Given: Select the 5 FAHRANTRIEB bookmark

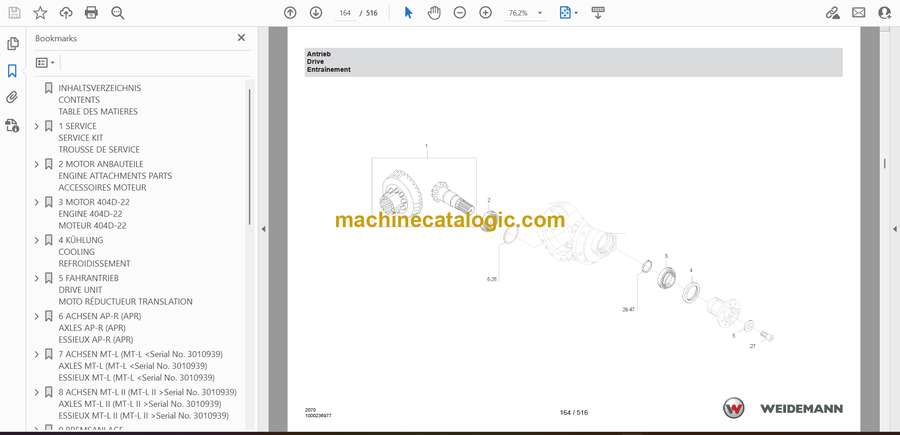Looking at the screenshot, I should [x=88, y=278].
